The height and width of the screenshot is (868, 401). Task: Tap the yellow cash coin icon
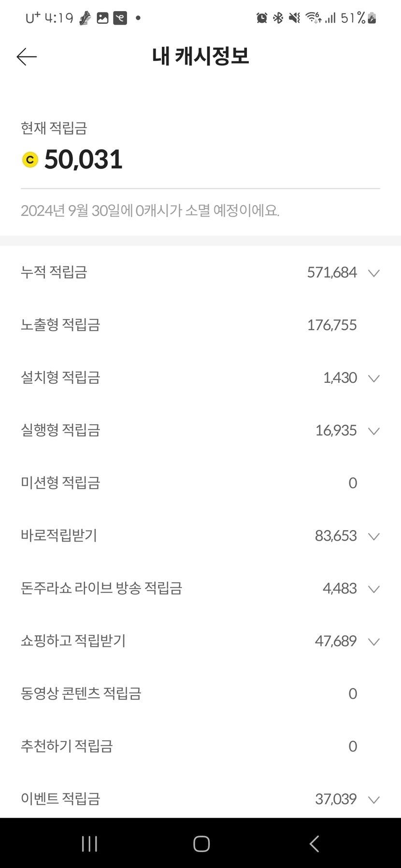pyautogui.click(x=30, y=159)
